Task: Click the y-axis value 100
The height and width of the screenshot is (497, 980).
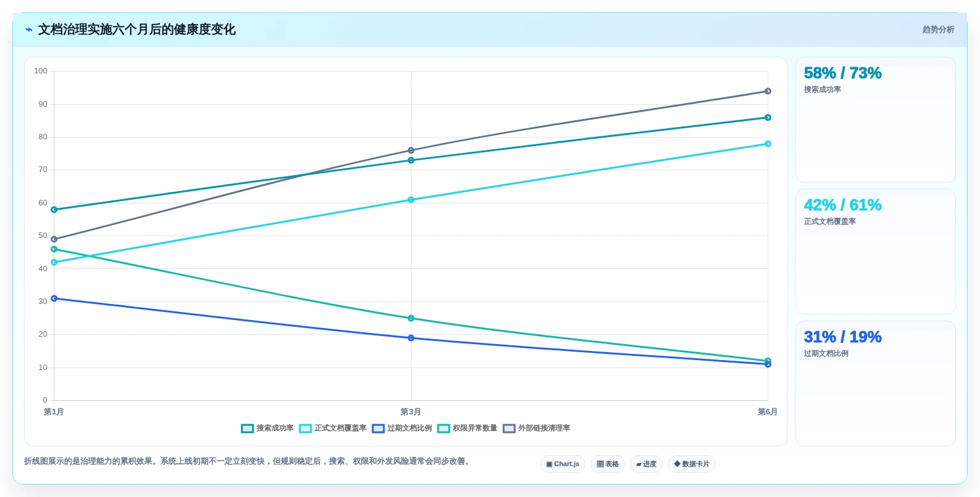Action: pos(41,71)
